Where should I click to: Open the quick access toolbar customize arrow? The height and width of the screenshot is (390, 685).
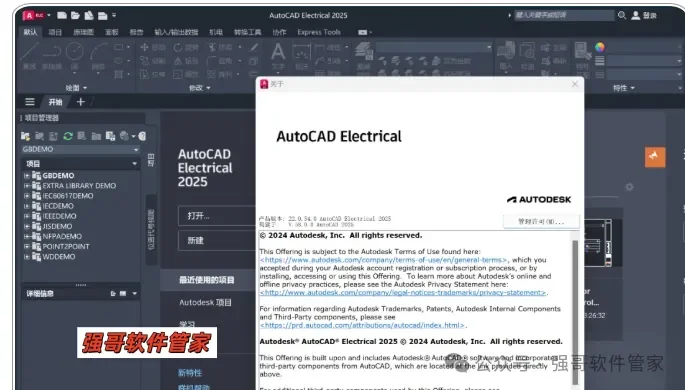click(x=114, y=15)
